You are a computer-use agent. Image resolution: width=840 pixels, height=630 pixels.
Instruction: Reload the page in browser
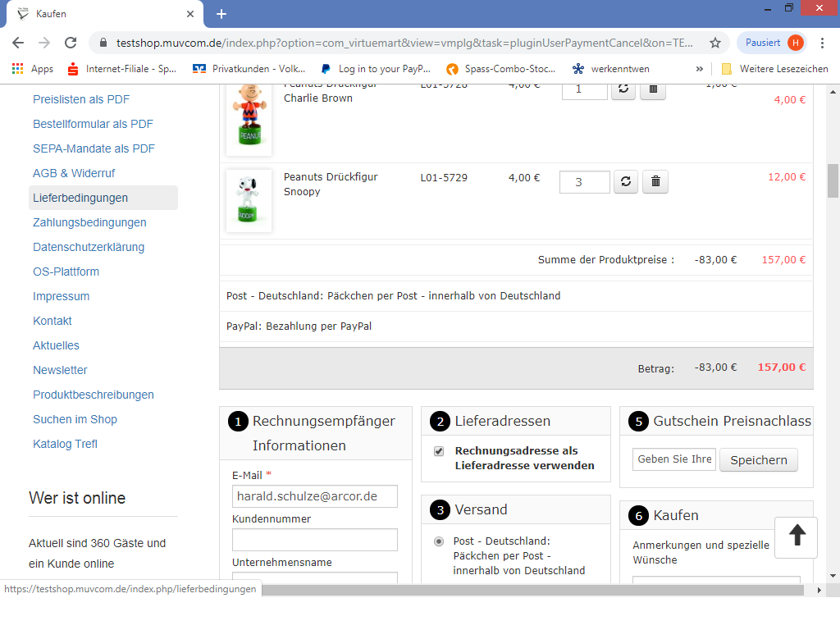point(71,43)
